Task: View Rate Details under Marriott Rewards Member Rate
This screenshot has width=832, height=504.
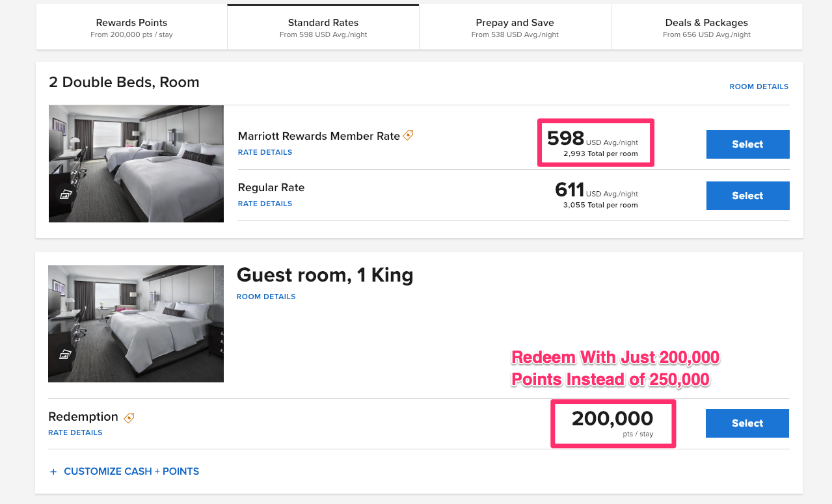Action: (x=265, y=152)
